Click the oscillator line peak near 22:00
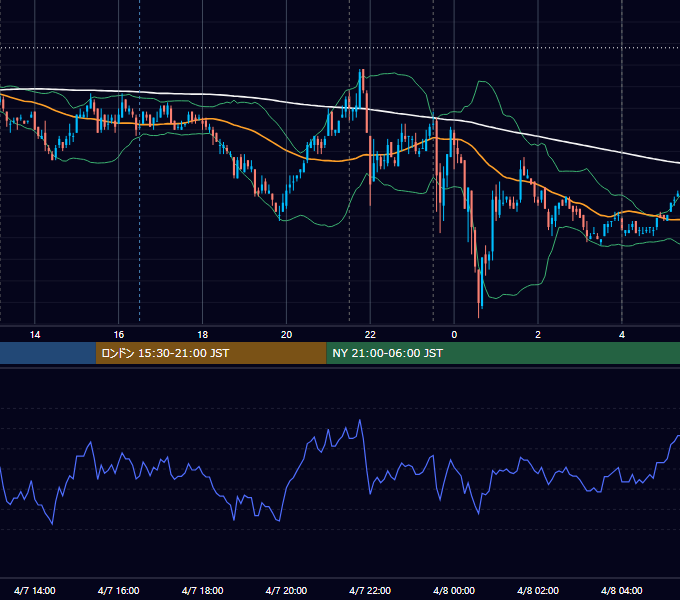Viewport: 680px width, 600px height. pos(360,420)
